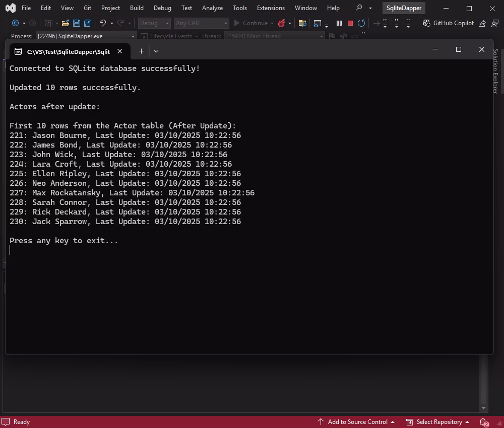This screenshot has height=428, width=504.
Task: Restart the debug session with circular arrow icon
Action: 361,23
